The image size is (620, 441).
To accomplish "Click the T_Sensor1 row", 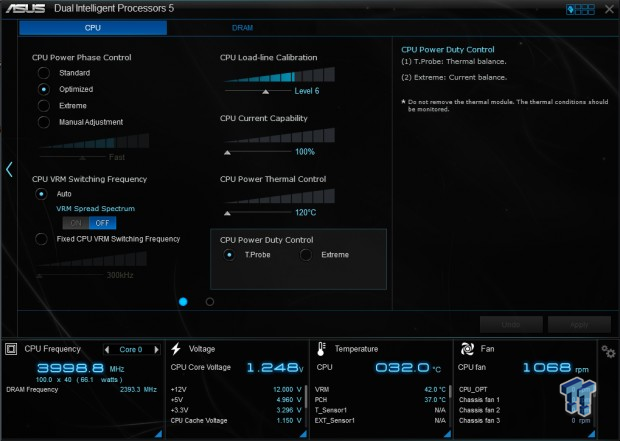I will (x=380, y=410).
